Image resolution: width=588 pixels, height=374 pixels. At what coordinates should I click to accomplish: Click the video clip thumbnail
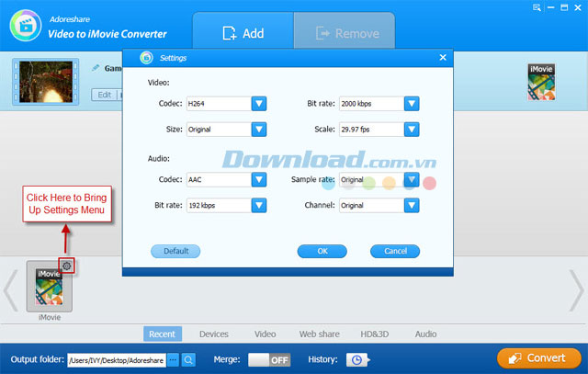pyautogui.click(x=46, y=82)
